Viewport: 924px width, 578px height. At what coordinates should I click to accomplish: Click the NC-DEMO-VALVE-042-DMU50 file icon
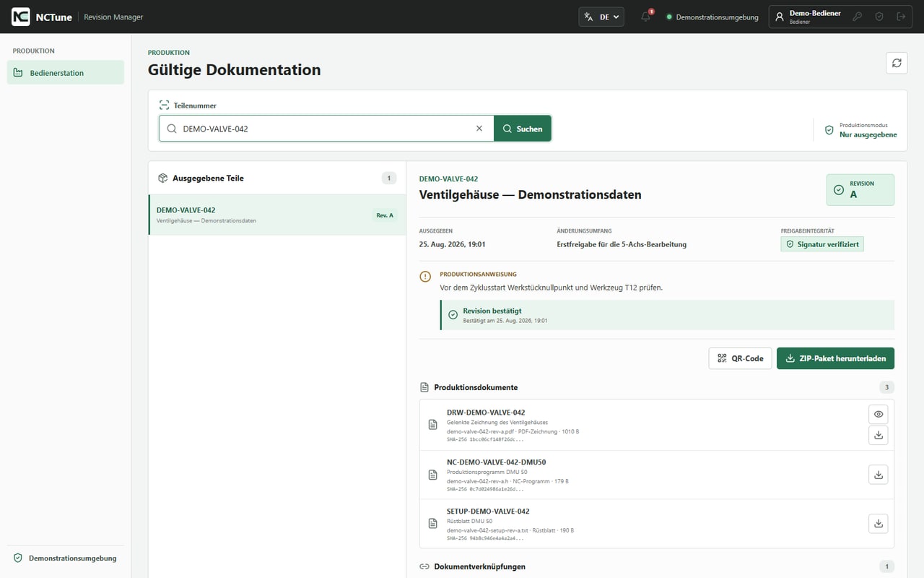pos(433,475)
